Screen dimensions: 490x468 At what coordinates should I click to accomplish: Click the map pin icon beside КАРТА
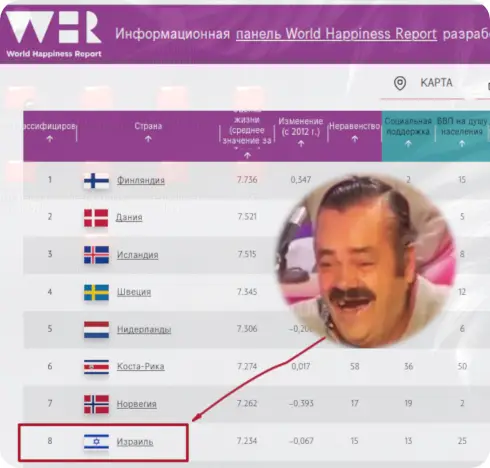point(400,83)
